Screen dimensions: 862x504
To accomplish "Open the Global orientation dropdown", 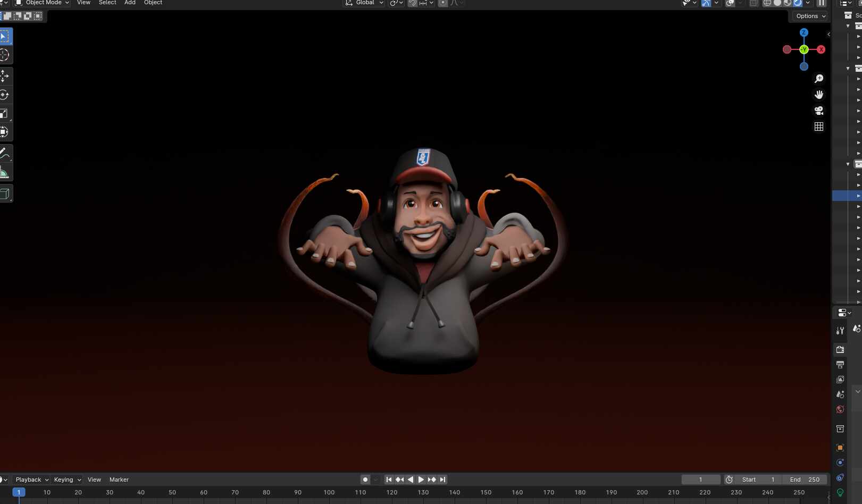I will [365, 3].
